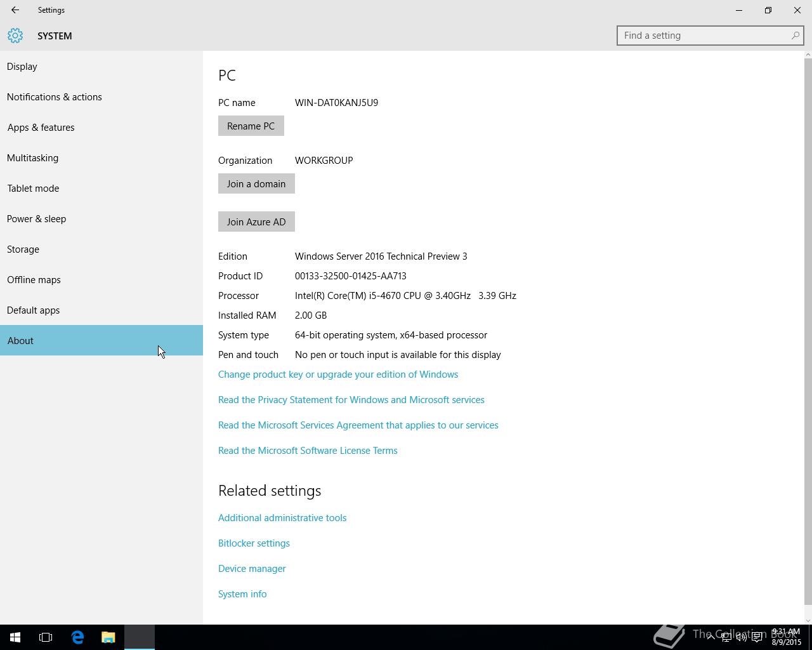The height and width of the screenshot is (650, 812).
Task: Go to the Storage settings page
Action: pyautogui.click(x=101, y=249)
